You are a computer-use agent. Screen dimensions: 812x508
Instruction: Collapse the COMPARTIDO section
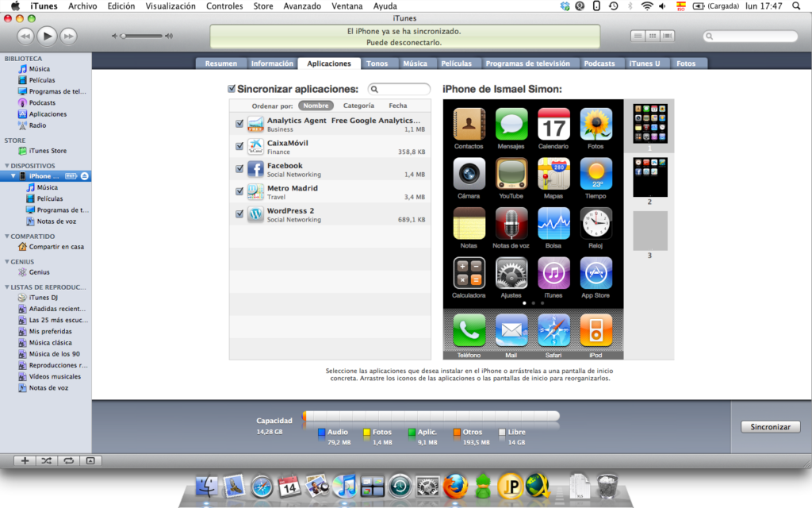(6, 237)
